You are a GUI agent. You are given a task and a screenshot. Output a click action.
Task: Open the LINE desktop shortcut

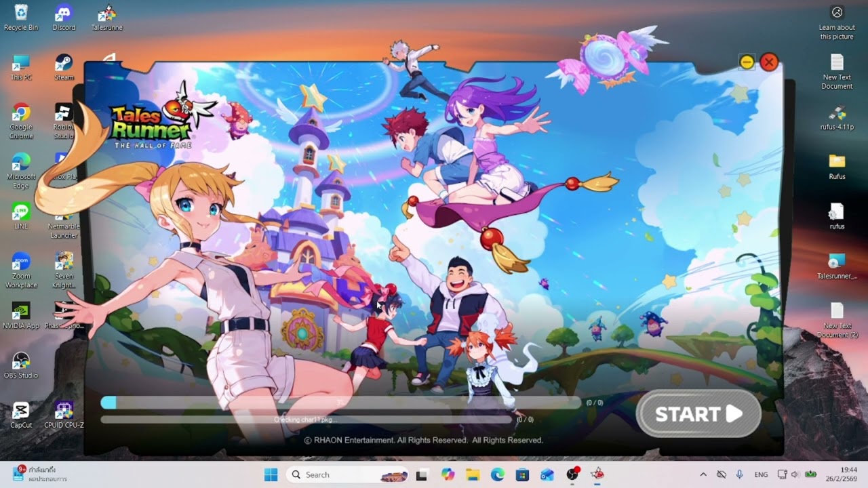click(x=21, y=217)
